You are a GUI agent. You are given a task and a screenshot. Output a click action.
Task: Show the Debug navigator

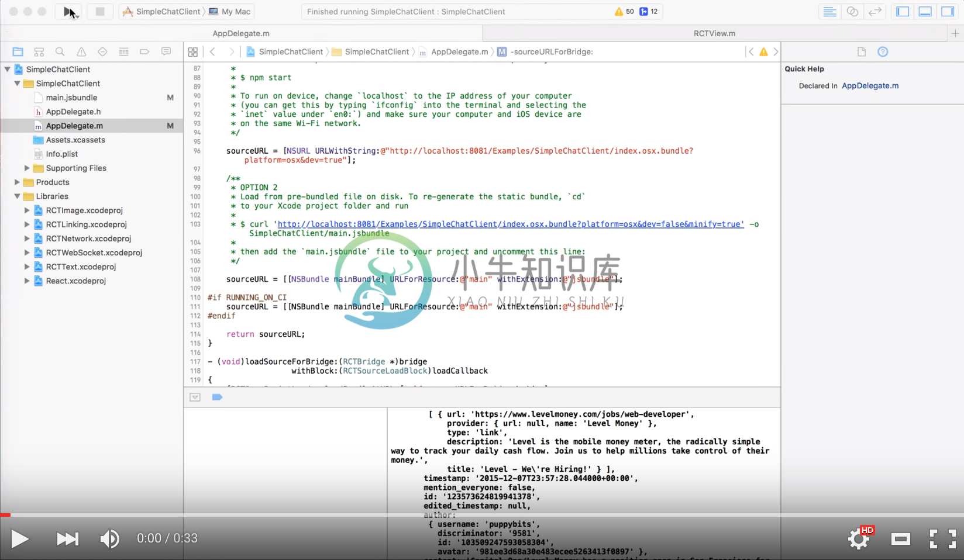(x=123, y=52)
